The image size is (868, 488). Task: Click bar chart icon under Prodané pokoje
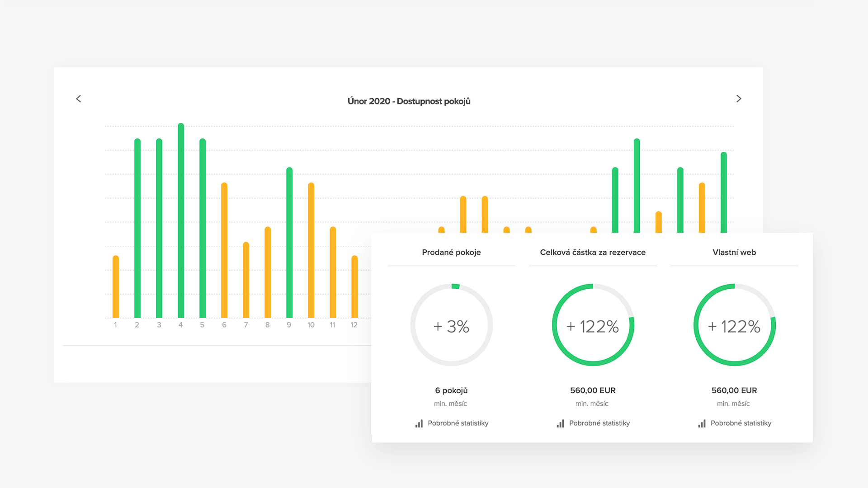pos(419,423)
